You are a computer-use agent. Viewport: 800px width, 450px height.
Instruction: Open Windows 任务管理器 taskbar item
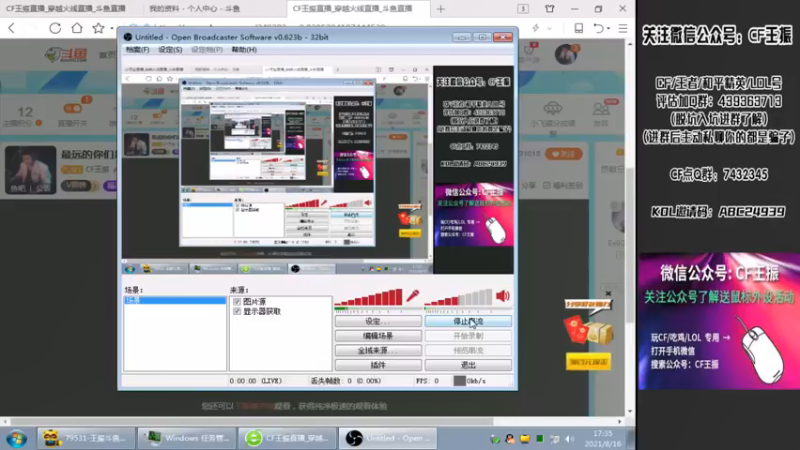pos(186,438)
